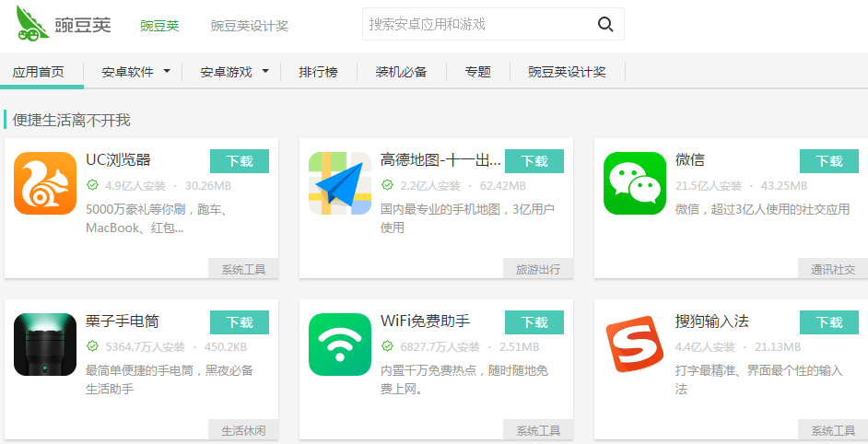Open the WiFi免费助手 green wifi icon
868x444 pixels.
click(340, 345)
